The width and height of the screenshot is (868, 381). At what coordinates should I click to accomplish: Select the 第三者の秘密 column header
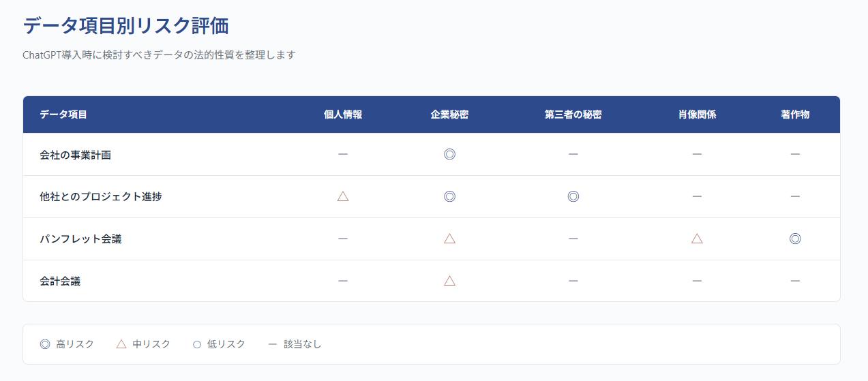pos(573,115)
